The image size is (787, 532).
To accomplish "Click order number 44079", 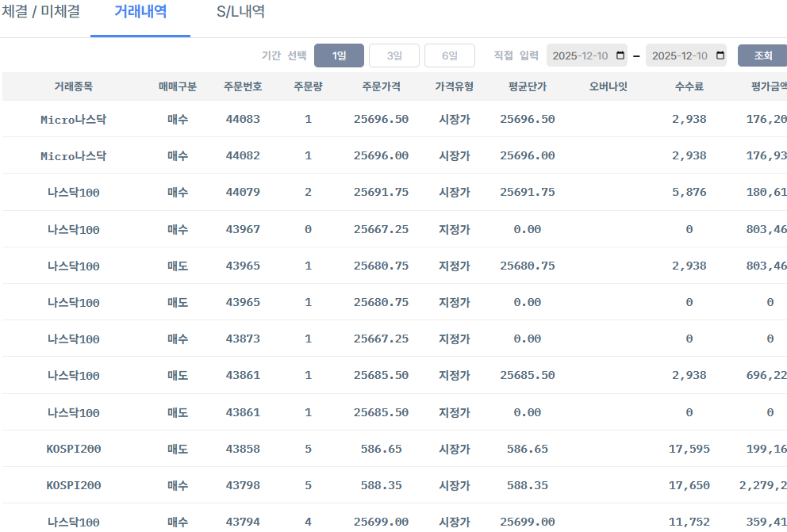I will 243,192.
